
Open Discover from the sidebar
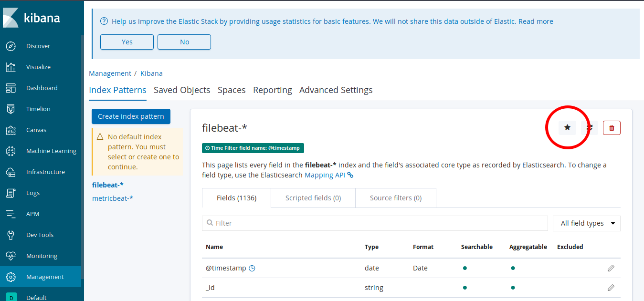(37, 46)
